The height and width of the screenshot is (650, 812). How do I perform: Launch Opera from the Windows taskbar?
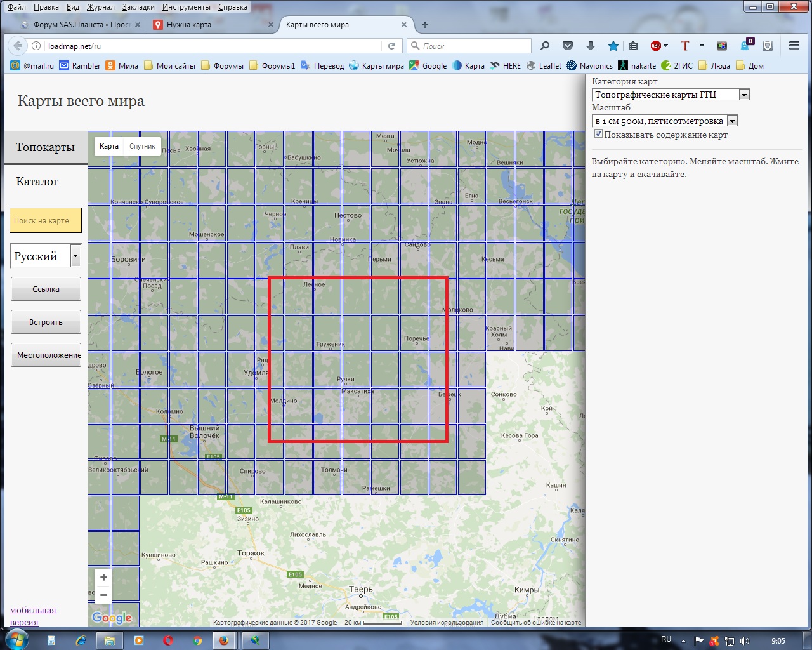tap(168, 640)
